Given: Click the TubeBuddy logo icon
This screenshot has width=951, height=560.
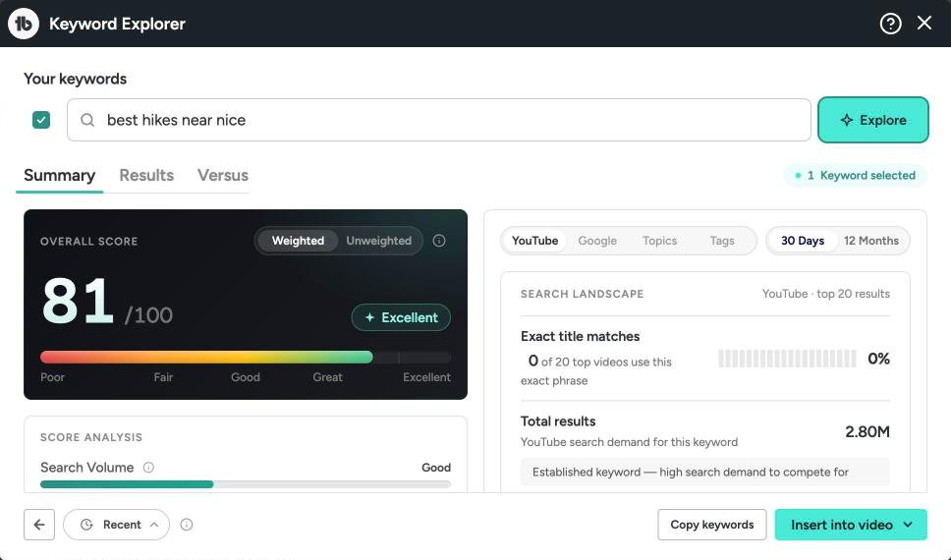Looking at the screenshot, I should pyautogui.click(x=24, y=24).
